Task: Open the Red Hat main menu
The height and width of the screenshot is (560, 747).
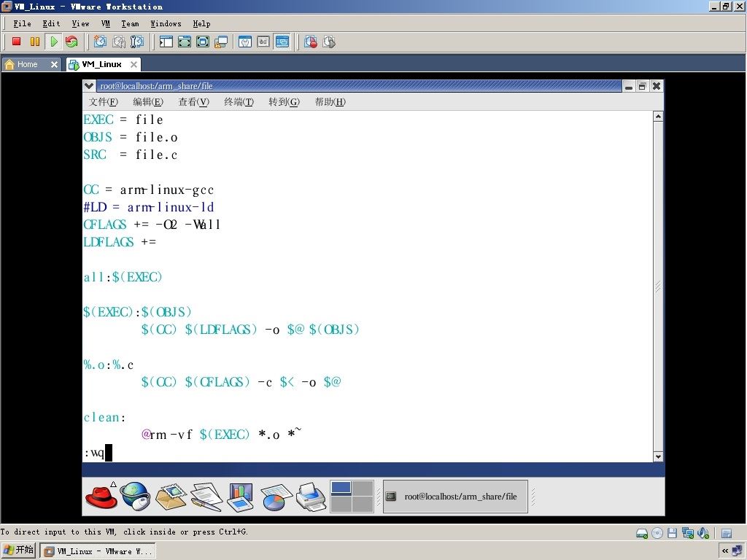Action: (x=101, y=496)
